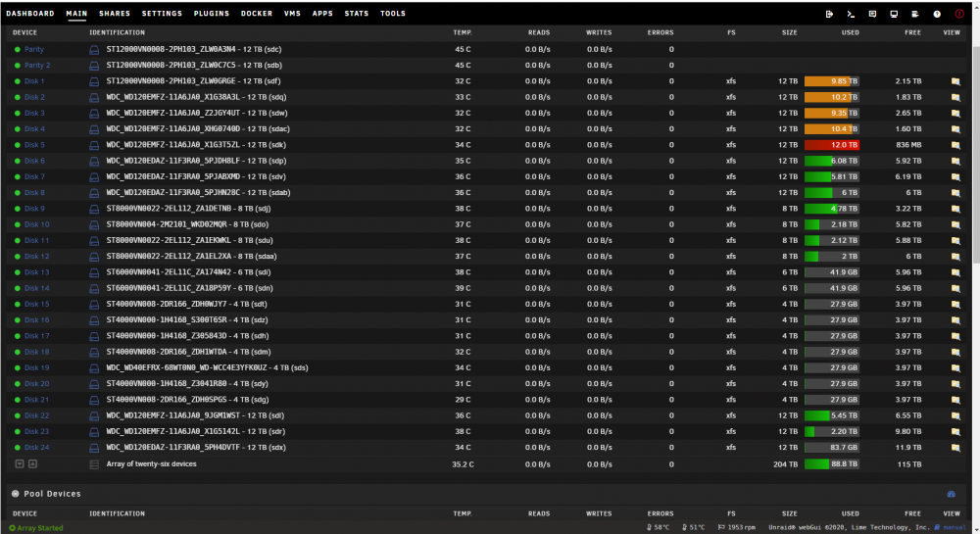980x534 pixels.
Task: Toggle the Help question-mark icon
Action: click(x=937, y=14)
